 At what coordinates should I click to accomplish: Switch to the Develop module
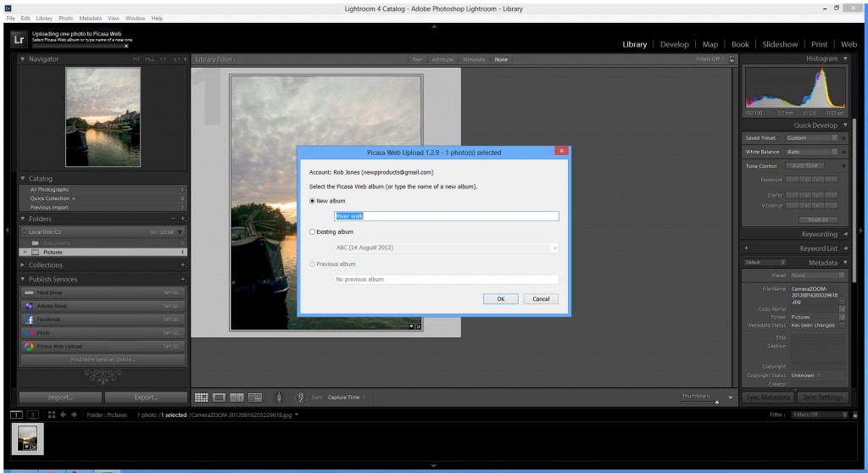coord(674,44)
